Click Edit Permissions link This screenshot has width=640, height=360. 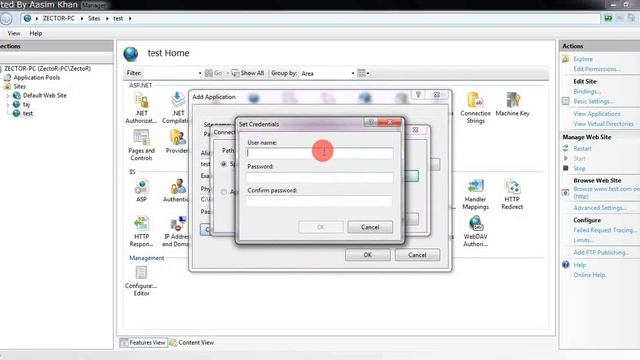(597, 69)
